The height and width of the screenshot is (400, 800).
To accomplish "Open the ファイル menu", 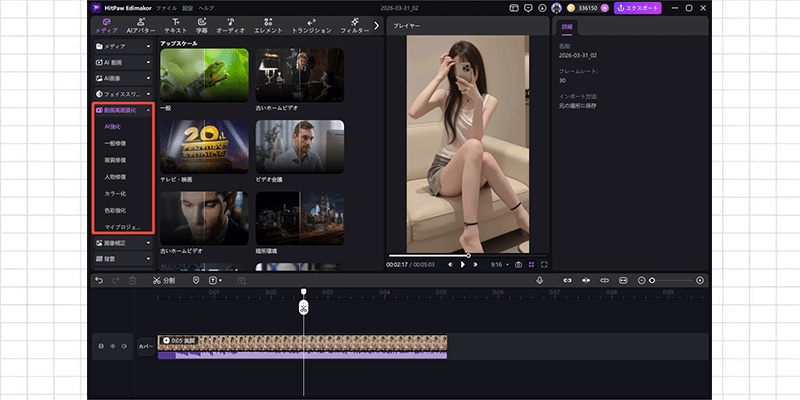I will (166, 8).
